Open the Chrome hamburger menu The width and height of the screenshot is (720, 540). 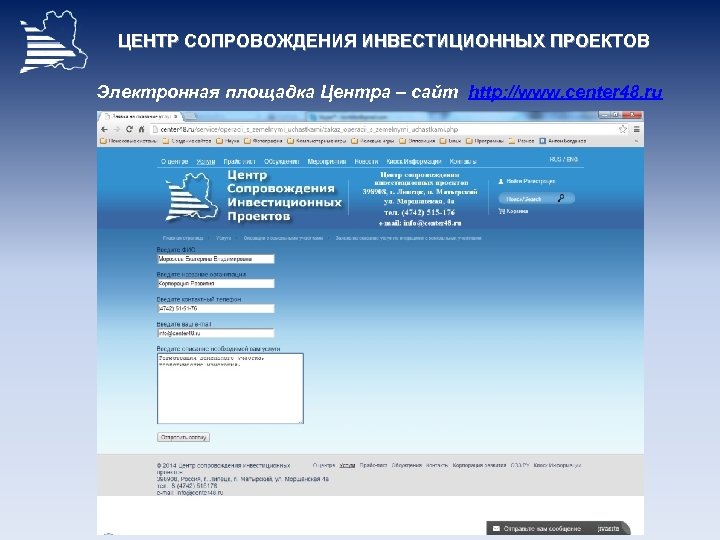tap(636, 129)
